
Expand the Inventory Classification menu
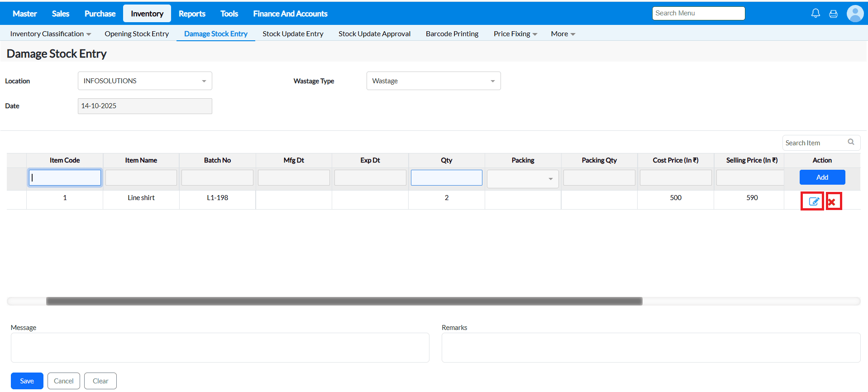51,34
